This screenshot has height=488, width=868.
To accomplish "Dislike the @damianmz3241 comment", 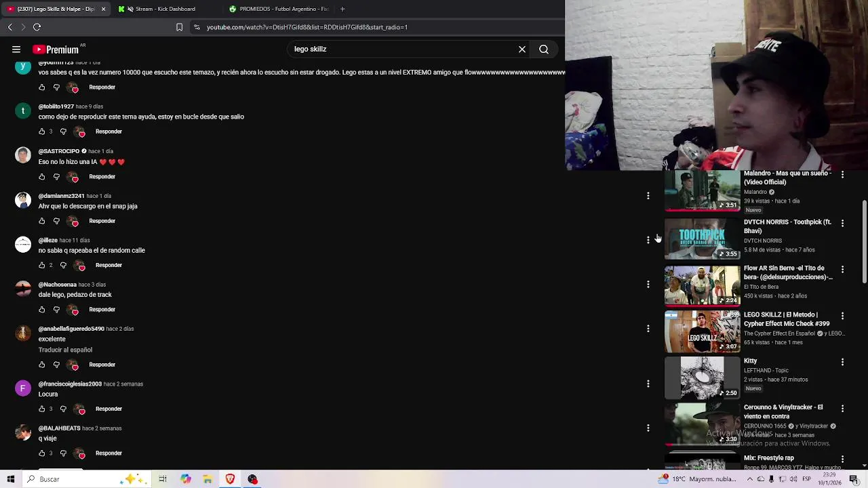I will click(56, 221).
